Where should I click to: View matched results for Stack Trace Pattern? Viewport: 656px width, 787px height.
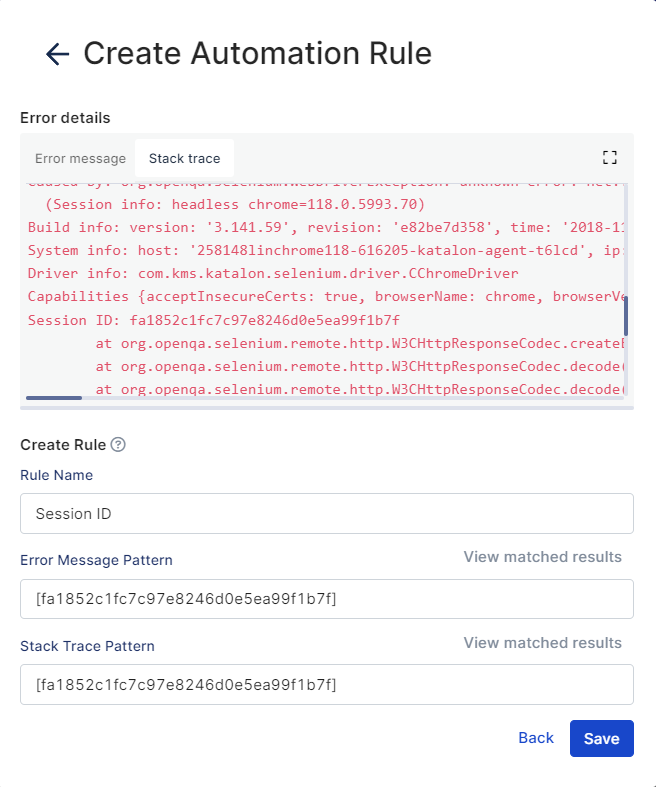click(542, 643)
